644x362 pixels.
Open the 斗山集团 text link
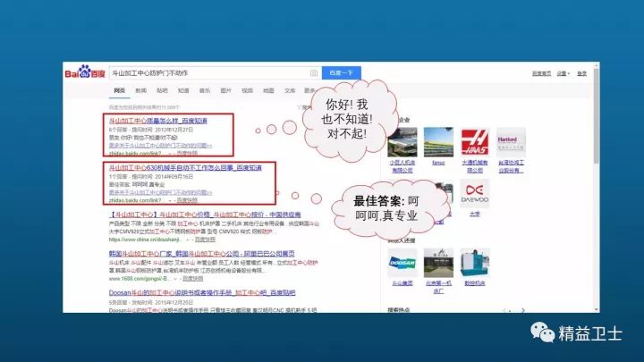(x=402, y=283)
